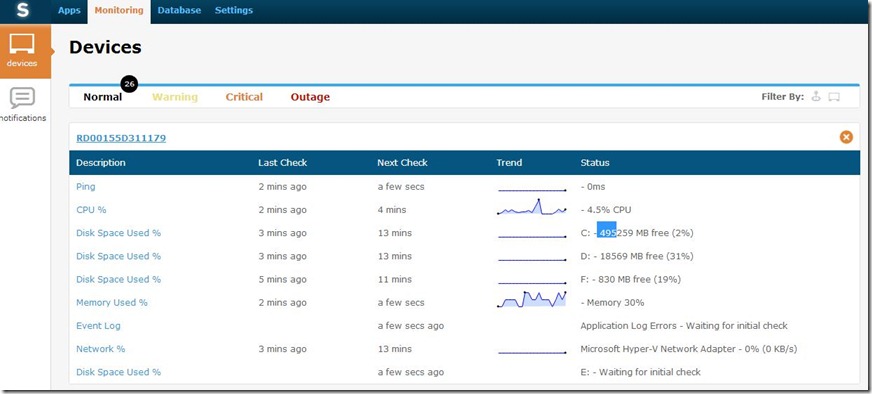The image size is (872, 394).
Task: Select the Normal status filter
Action: coord(102,97)
